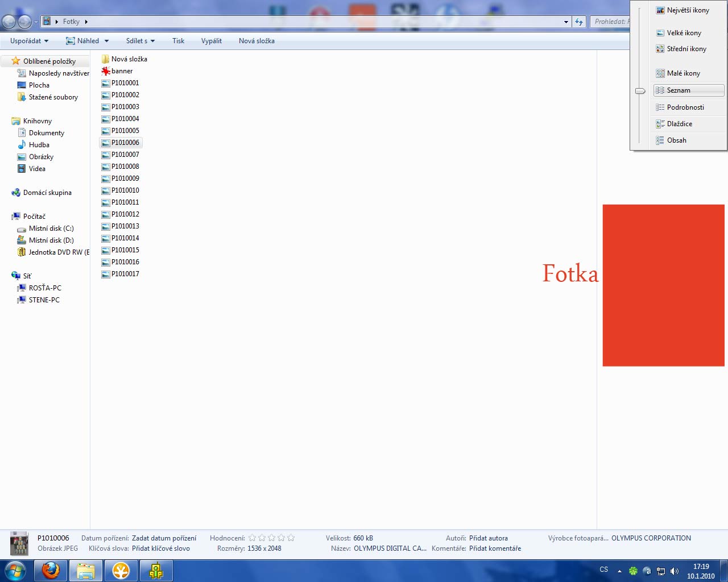Choose Velké ikony view
This screenshot has width=728, height=582.
point(688,33)
